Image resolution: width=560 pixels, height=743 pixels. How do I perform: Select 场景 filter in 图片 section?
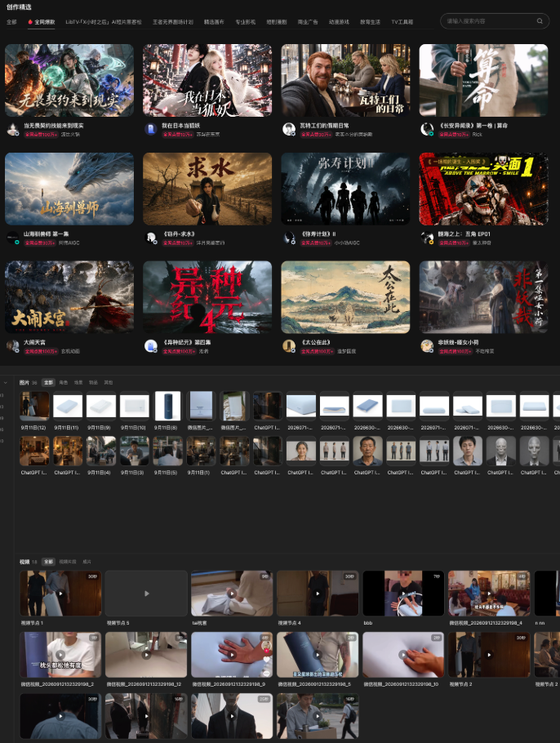(78, 382)
